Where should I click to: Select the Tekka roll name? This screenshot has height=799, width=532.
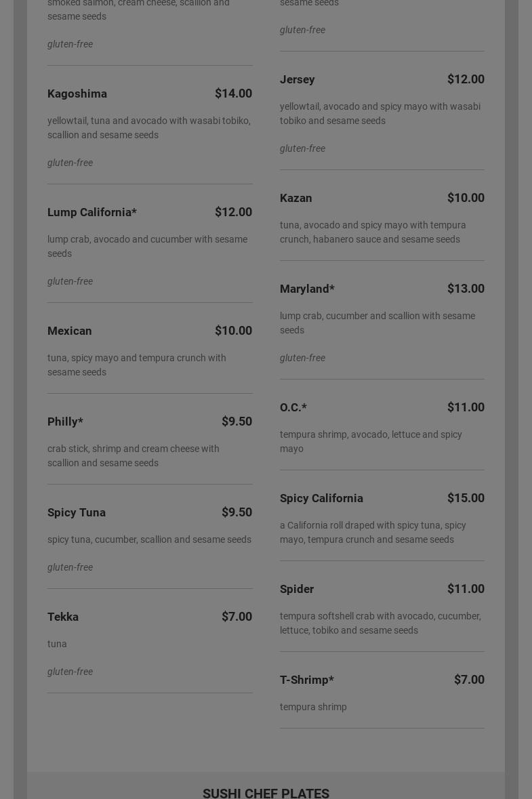(63, 617)
